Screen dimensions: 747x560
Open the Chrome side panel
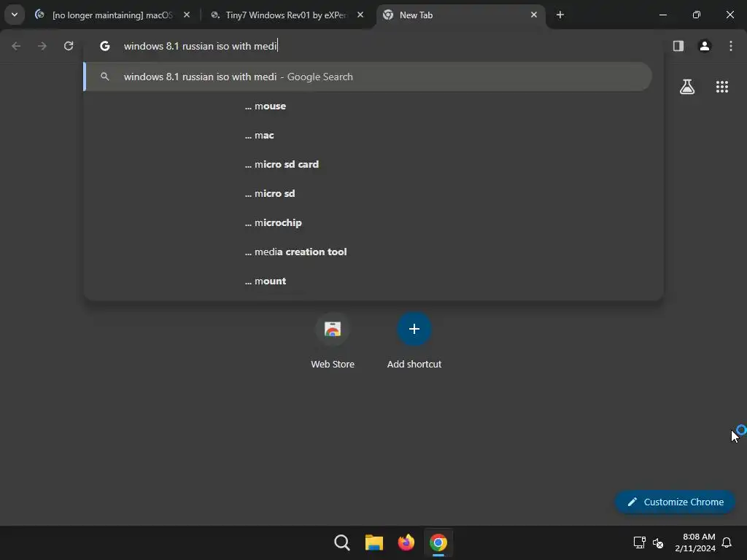pyautogui.click(x=678, y=46)
